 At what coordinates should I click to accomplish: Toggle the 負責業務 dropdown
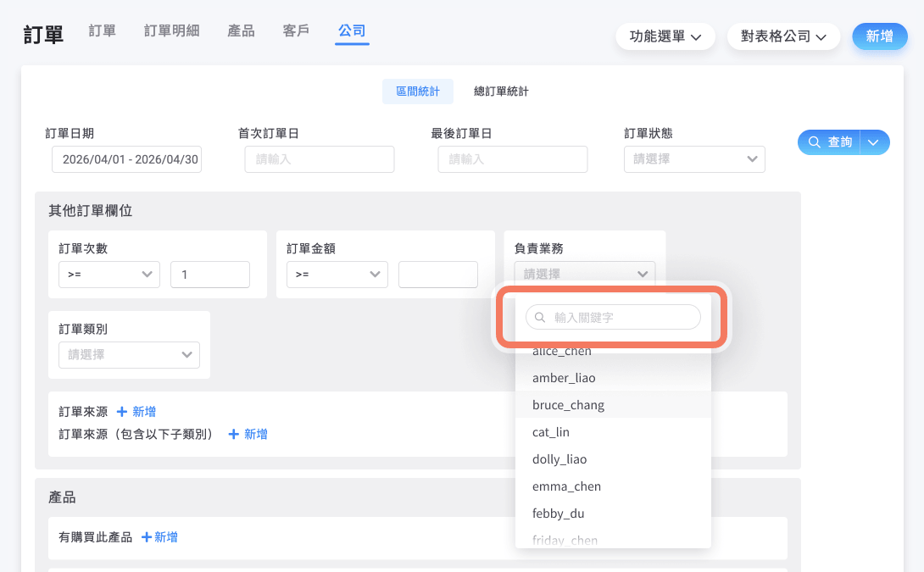coord(585,274)
